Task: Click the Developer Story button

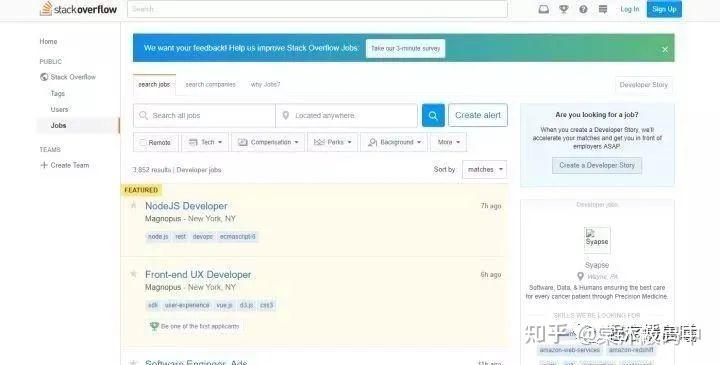Action: [643, 85]
